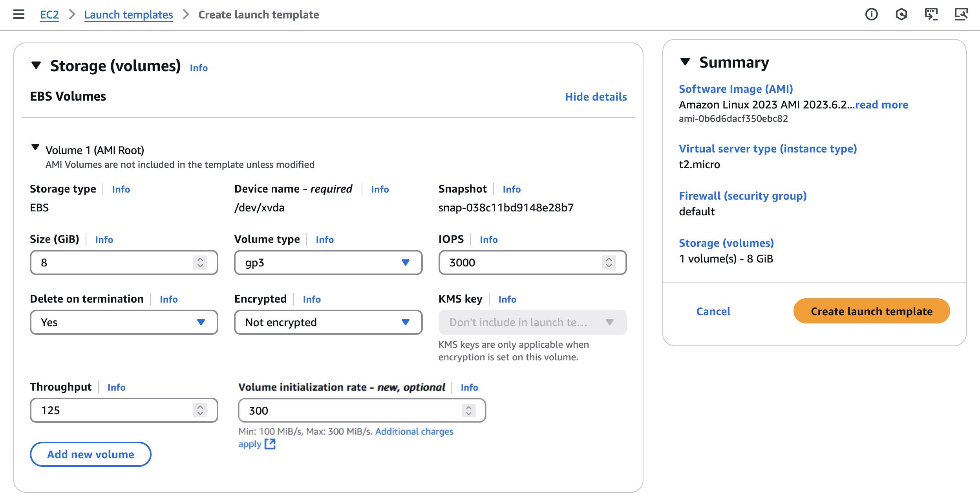Collapse Volume 1 (AMI Root) details
This screenshot has width=980, height=503.
(35, 148)
